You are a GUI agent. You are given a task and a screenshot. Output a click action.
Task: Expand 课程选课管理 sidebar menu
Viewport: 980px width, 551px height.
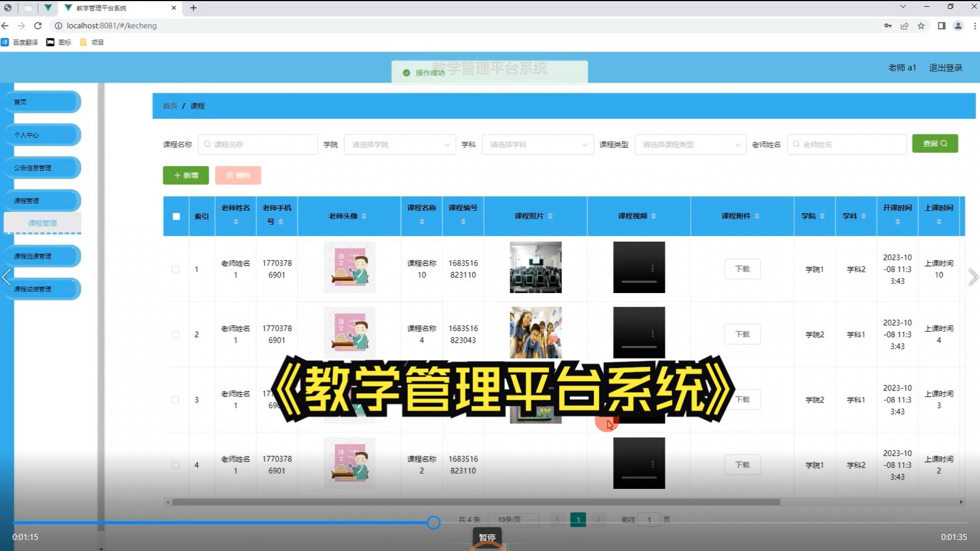point(42,256)
